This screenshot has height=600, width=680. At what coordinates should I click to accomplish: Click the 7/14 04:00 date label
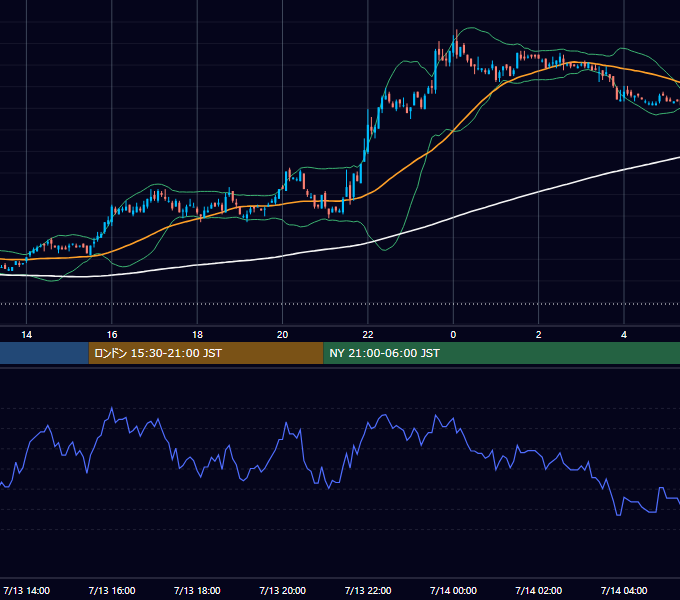624,590
